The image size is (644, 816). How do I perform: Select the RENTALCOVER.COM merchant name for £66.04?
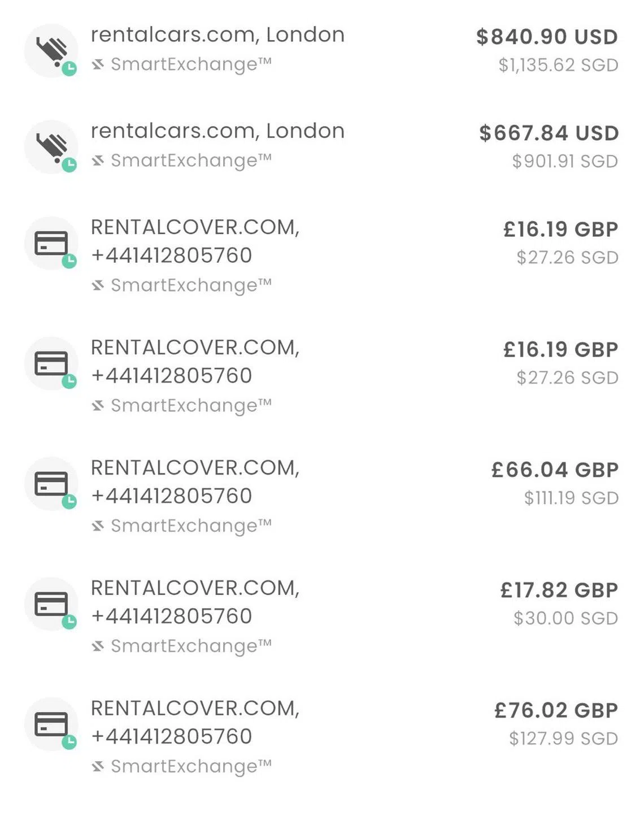click(195, 468)
